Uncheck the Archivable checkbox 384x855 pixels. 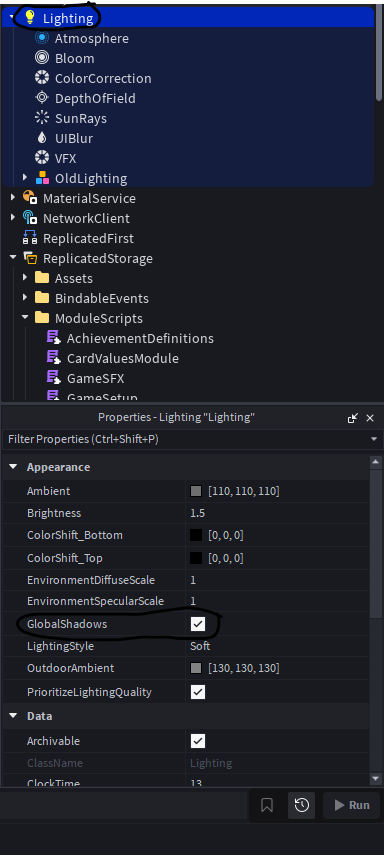(197, 741)
